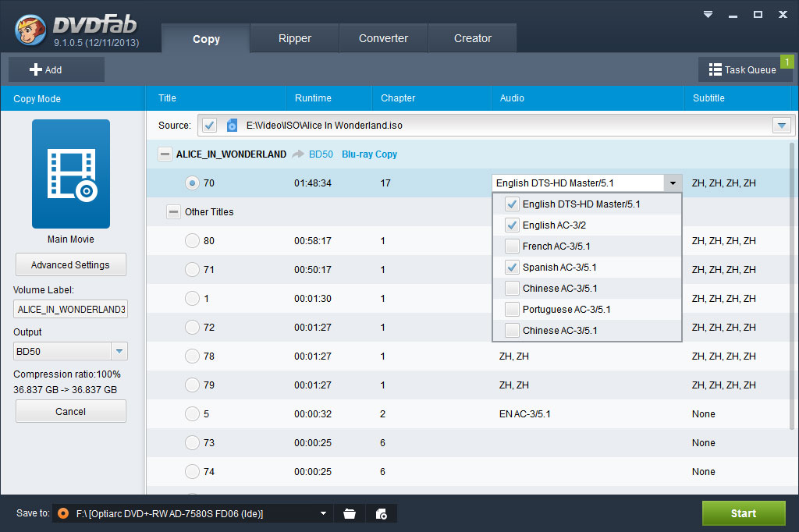Viewport: 799px width, 532px height.
Task: Click EN AC-3/5.1 audio of title 5
Action: (525, 413)
